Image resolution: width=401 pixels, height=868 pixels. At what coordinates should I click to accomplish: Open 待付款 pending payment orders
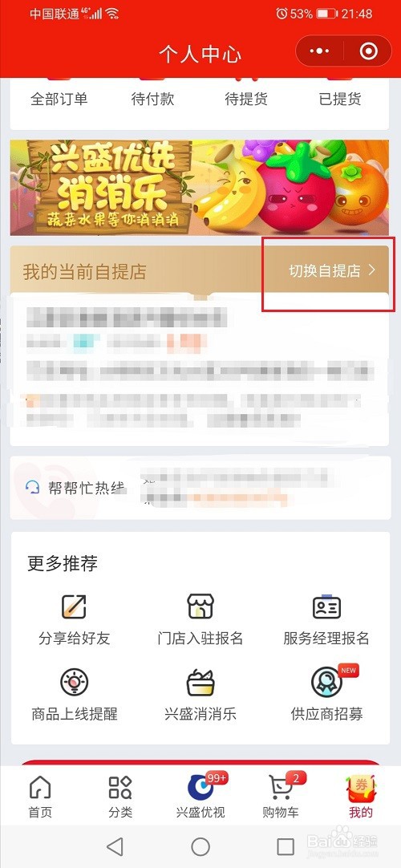point(152,99)
